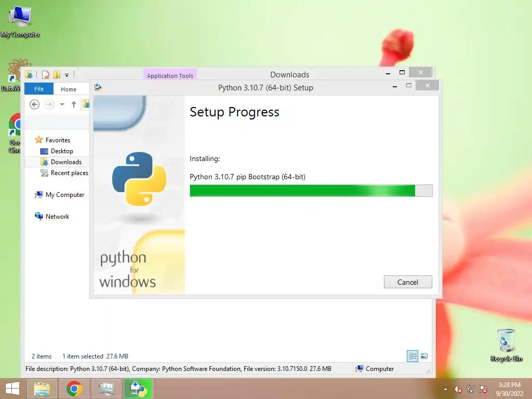Open File Explorer from the taskbar

click(x=42, y=389)
